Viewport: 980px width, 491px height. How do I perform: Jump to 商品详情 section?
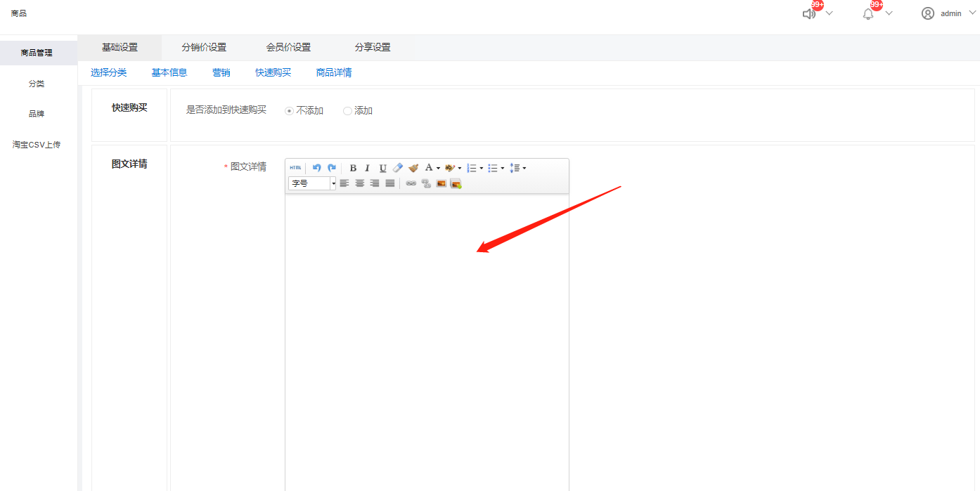[334, 72]
